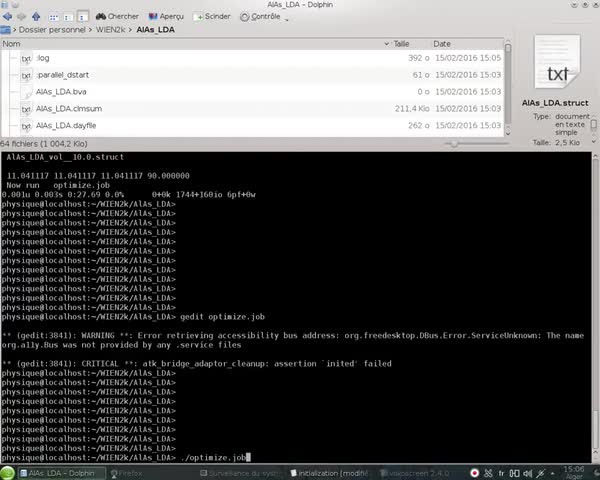
Task: Open the clipboard scissors tray icon
Action: [488, 473]
